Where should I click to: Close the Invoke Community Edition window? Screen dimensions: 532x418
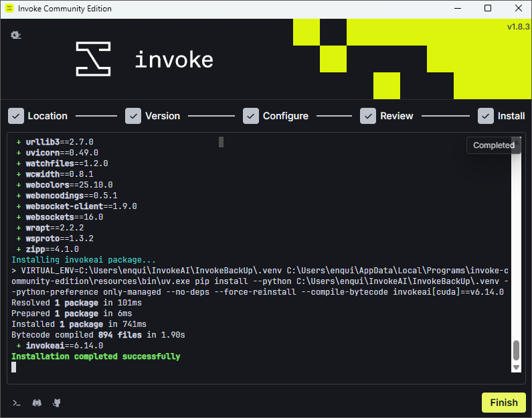coord(519,9)
